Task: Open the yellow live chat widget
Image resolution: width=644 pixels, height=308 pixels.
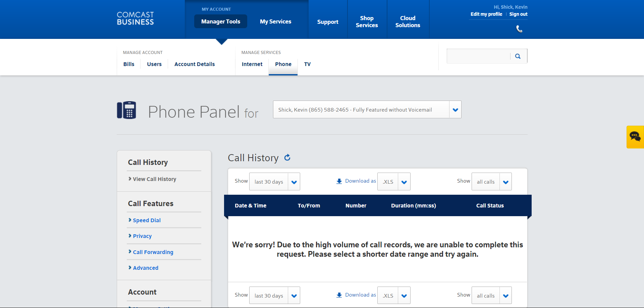Action: pos(635,137)
